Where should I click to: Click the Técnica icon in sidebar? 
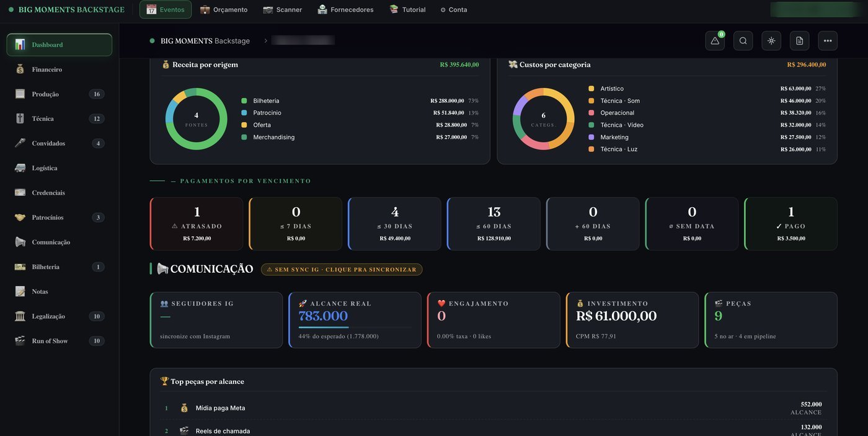[x=20, y=118]
